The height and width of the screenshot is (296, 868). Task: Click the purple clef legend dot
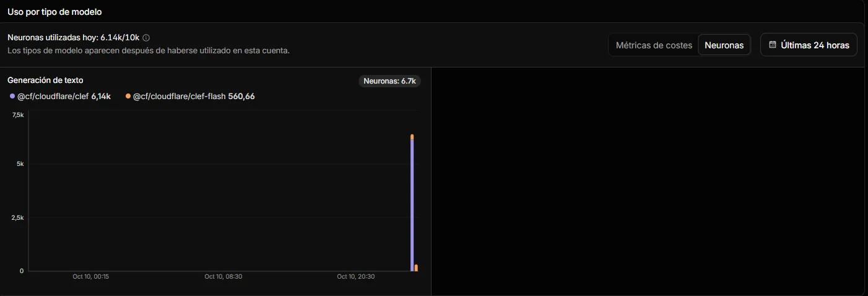coord(12,96)
